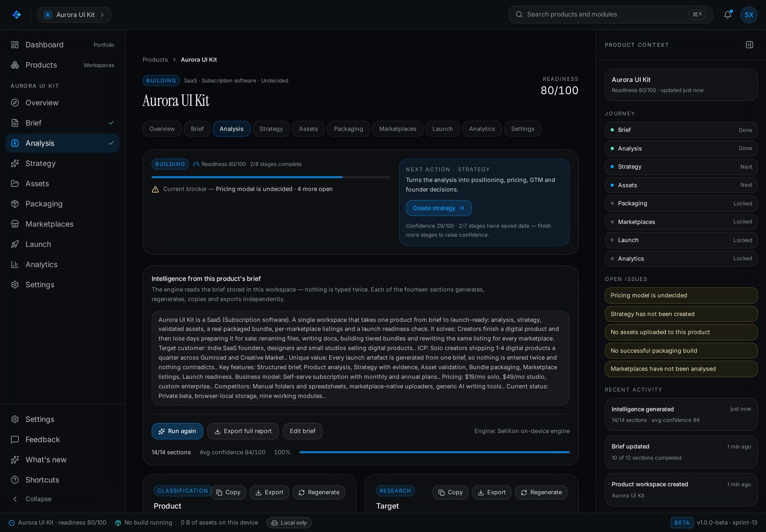Switch to the Settings tab
The height and width of the screenshot is (532, 766).
(x=523, y=129)
